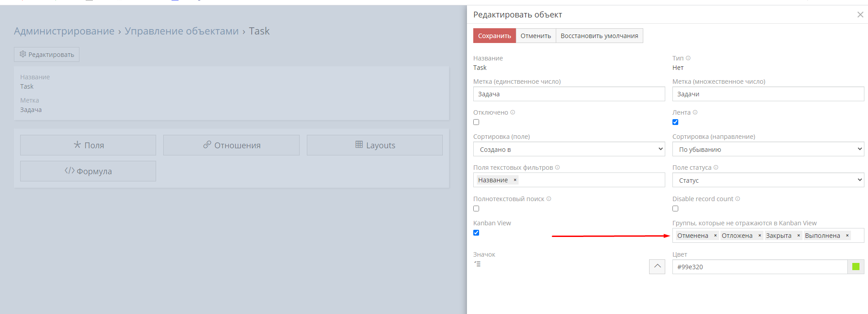
Task: Open the Сортировка (направление) dropdown
Action: [768, 149]
